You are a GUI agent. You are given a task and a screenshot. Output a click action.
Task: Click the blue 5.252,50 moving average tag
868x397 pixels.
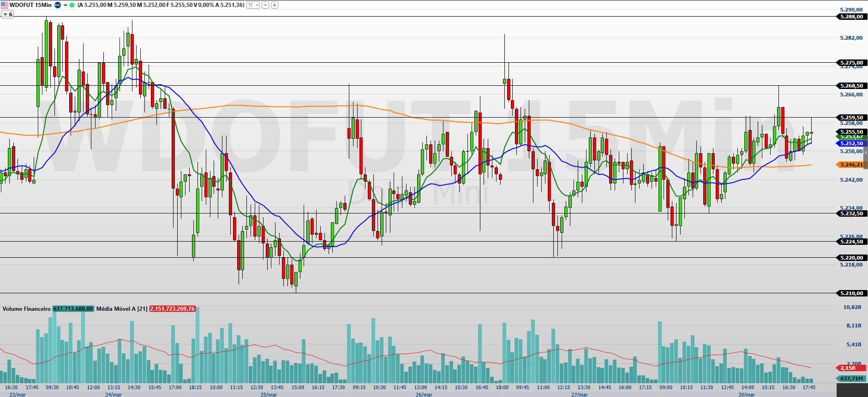[851, 143]
